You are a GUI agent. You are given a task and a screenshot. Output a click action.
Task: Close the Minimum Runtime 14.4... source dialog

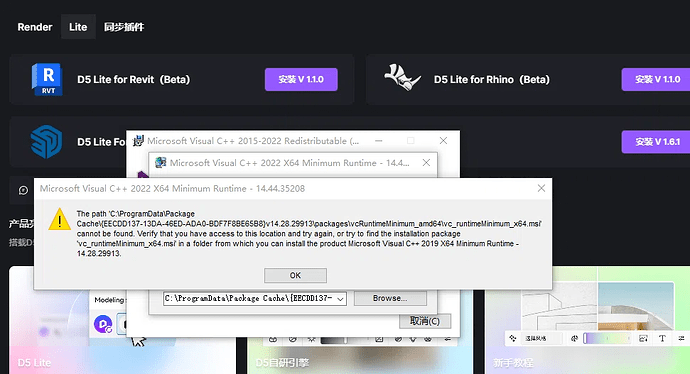tap(426, 163)
